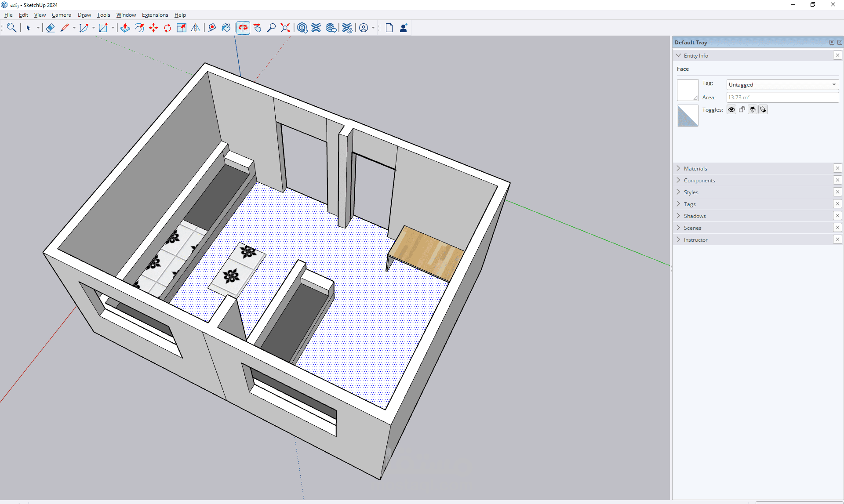This screenshot has width=844, height=504.
Task: Click the Area value field
Action: pyautogui.click(x=782, y=98)
